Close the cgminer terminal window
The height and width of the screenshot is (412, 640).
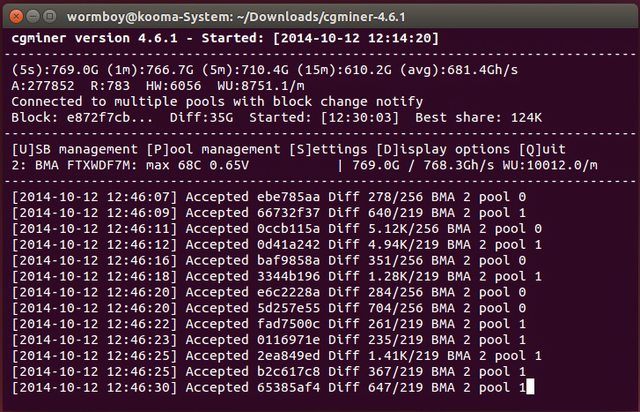pos(16,16)
